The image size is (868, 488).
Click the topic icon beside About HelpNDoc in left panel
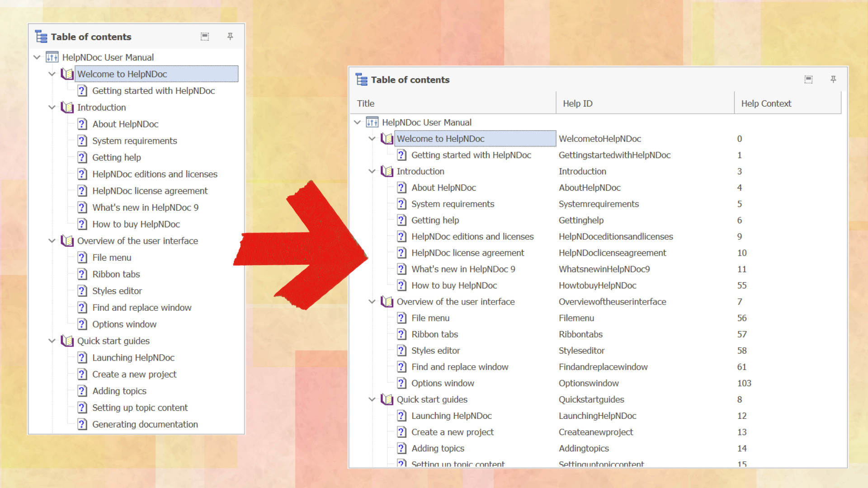tap(82, 124)
